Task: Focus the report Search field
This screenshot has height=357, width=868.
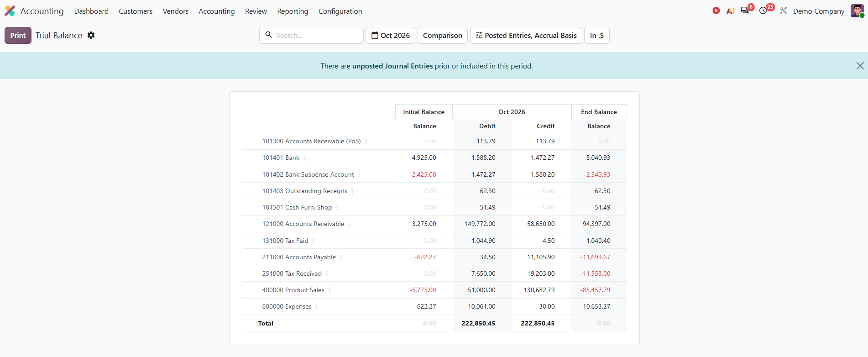Action: click(x=311, y=35)
